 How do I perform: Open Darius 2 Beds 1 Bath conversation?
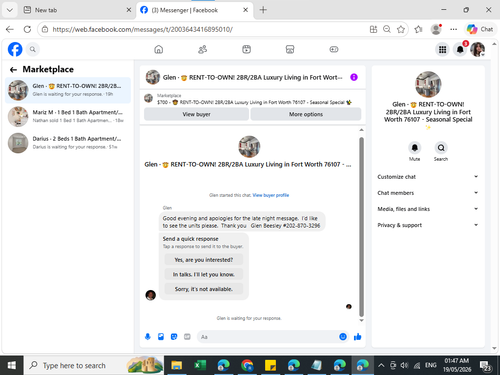tap(68, 143)
